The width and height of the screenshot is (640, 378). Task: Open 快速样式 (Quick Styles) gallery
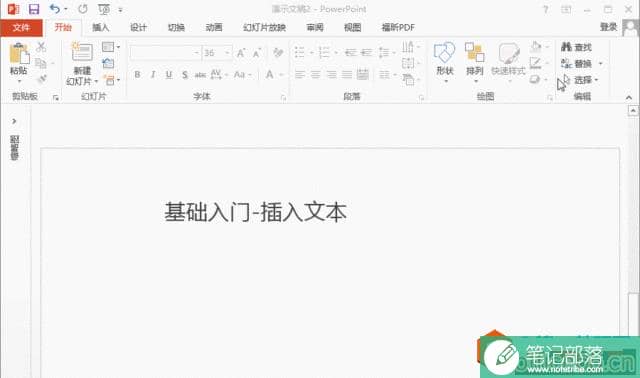pyautogui.click(x=508, y=62)
